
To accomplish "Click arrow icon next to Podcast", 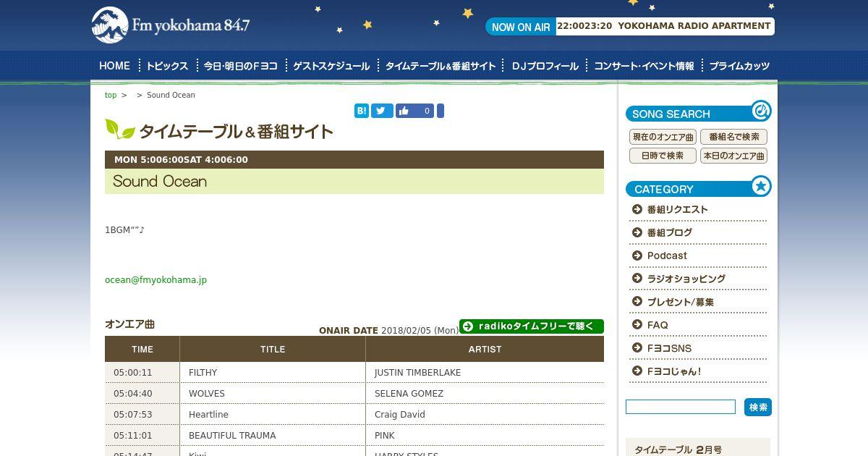I will coord(637,256).
